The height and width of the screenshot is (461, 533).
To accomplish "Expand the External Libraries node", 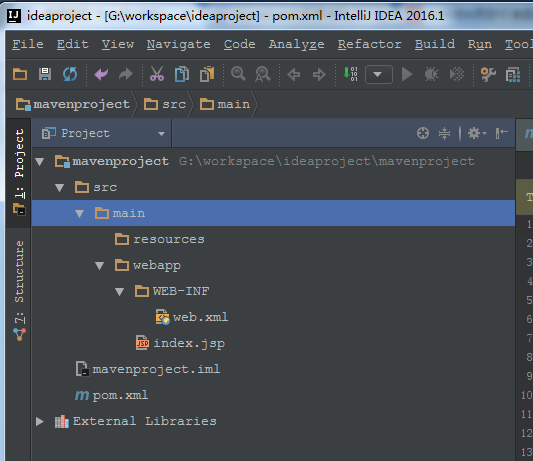I will [40, 422].
